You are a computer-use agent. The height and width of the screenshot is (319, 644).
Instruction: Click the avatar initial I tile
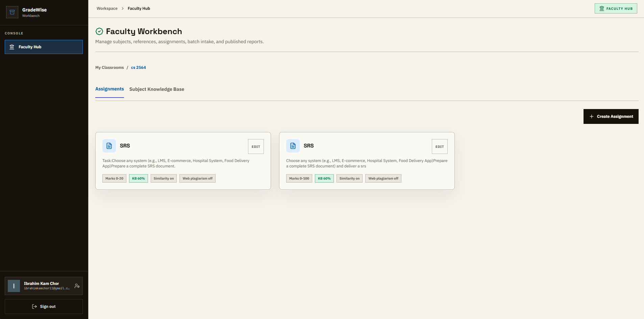tap(14, 286)
